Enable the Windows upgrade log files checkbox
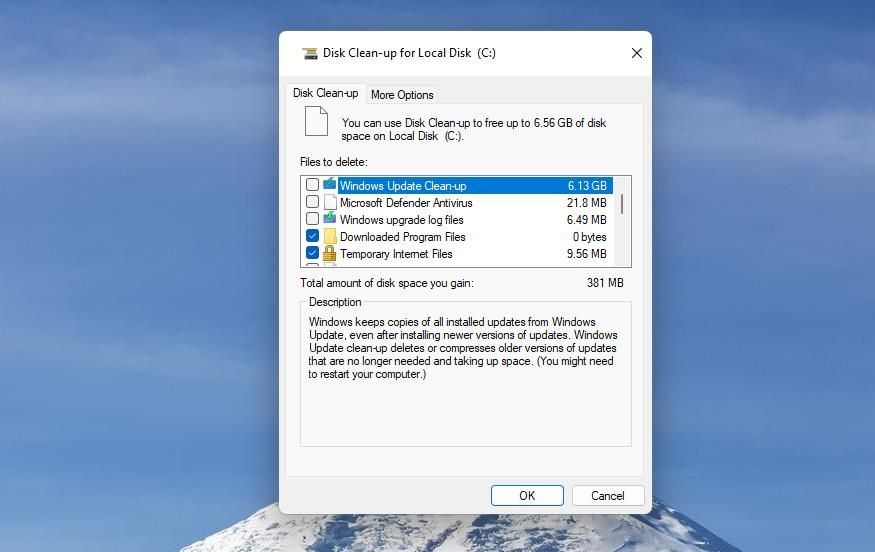The height and width of the screenshot is (552, 875). pyautogui.click(x=312, y=219)
